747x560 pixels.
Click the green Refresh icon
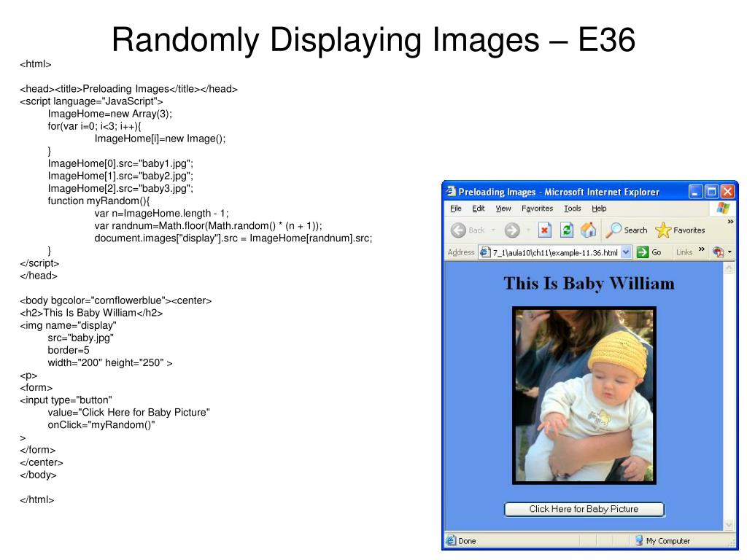point(566,230)
